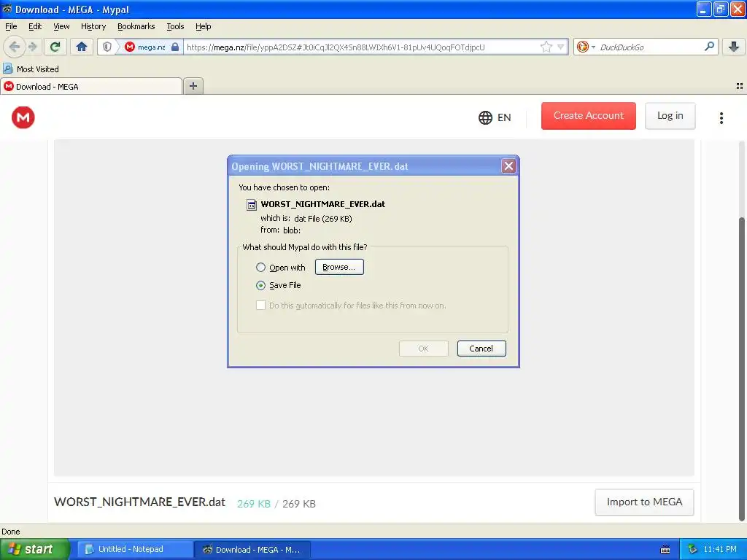Go to Home via house icon
This screenshot has width=747, height=560.
[x=82, y=47]
